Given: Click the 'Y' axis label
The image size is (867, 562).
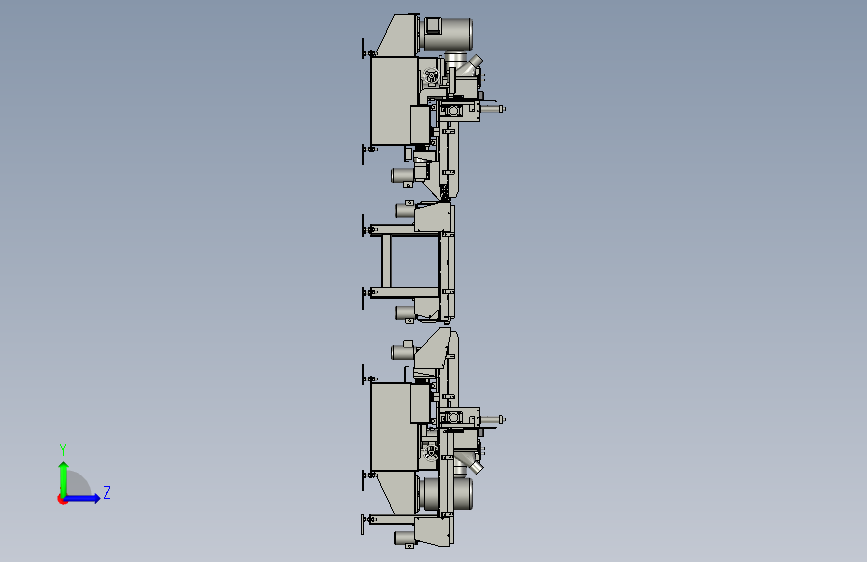Looking at the screenshot, I should point(63,449).
